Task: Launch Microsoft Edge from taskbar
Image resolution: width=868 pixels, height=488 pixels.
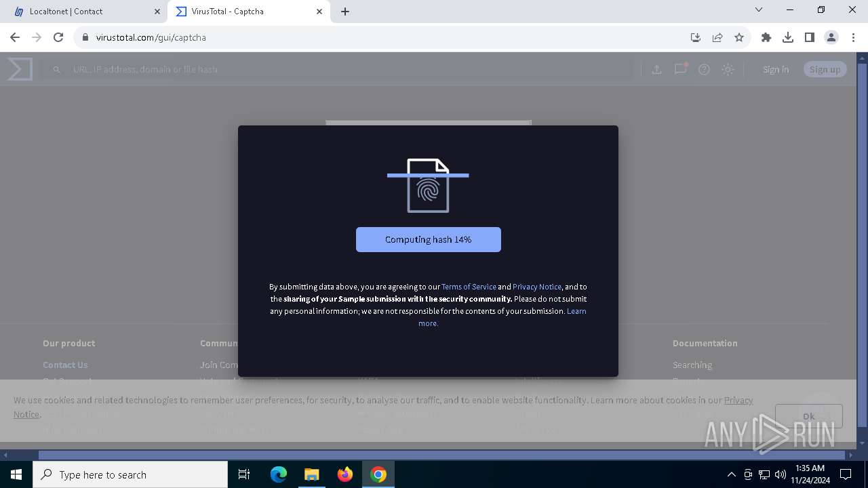Action: [279, 474]
